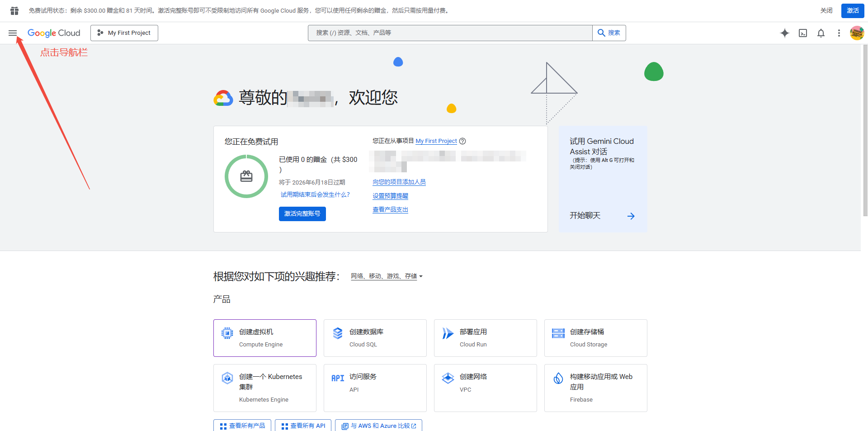This screenshot has width=868, height=431.
Task: Open the My First Project link
Action: (x=436, y=141)
